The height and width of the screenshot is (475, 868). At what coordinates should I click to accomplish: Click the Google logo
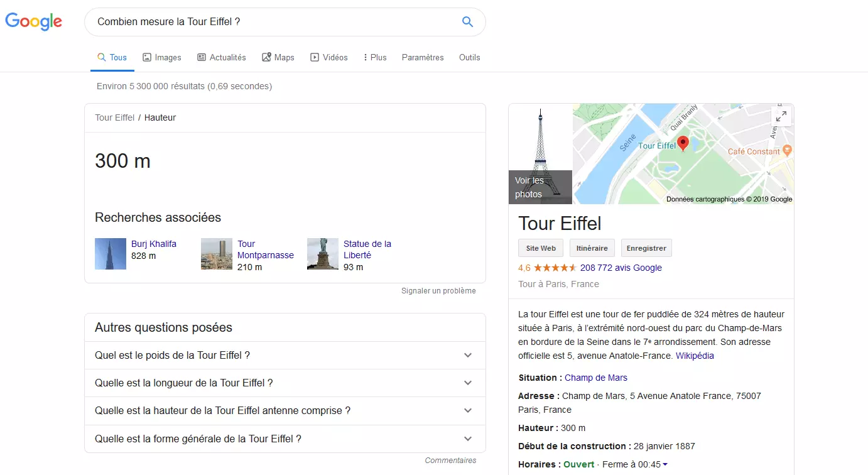[x=34, y=21]
